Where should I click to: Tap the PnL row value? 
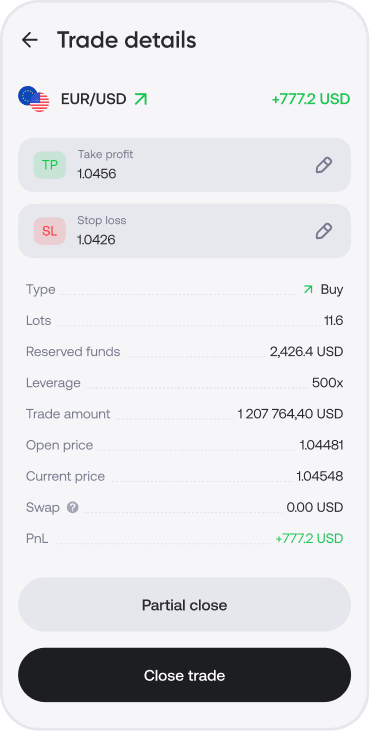(309, 538)
